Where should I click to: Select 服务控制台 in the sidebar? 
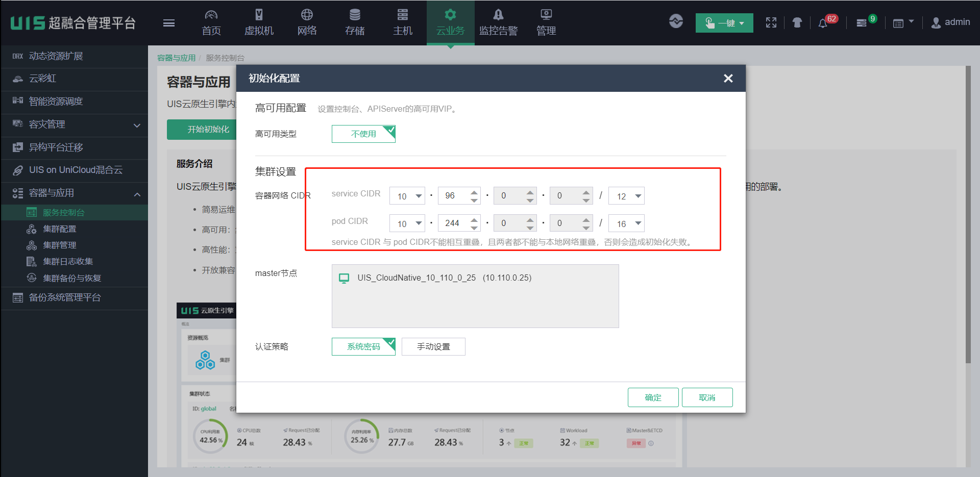click(x=74, y=212)
